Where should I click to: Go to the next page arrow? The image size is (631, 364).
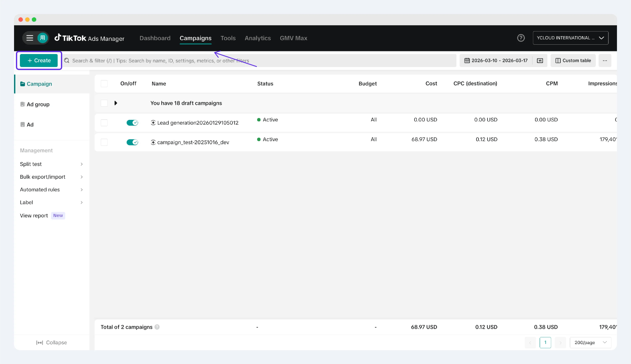560,342
